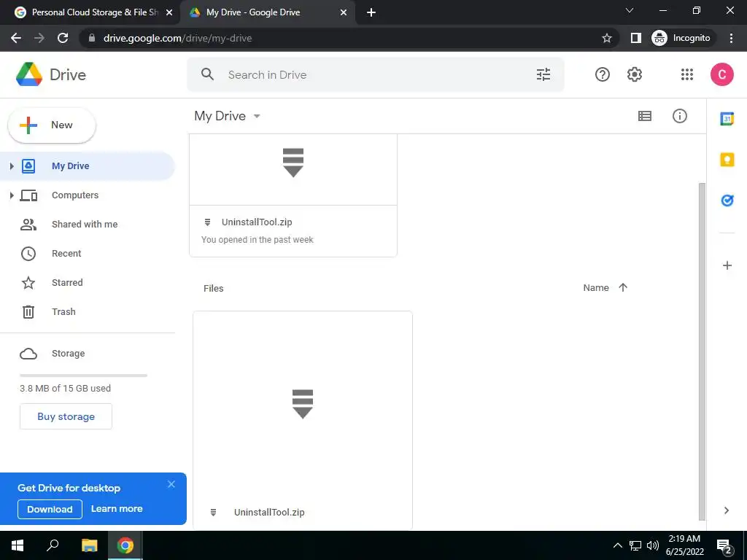The height and width of the screenshot is (560, 747).
Task: Select My Drive in sidebar
Action: [x=88, y=166]
